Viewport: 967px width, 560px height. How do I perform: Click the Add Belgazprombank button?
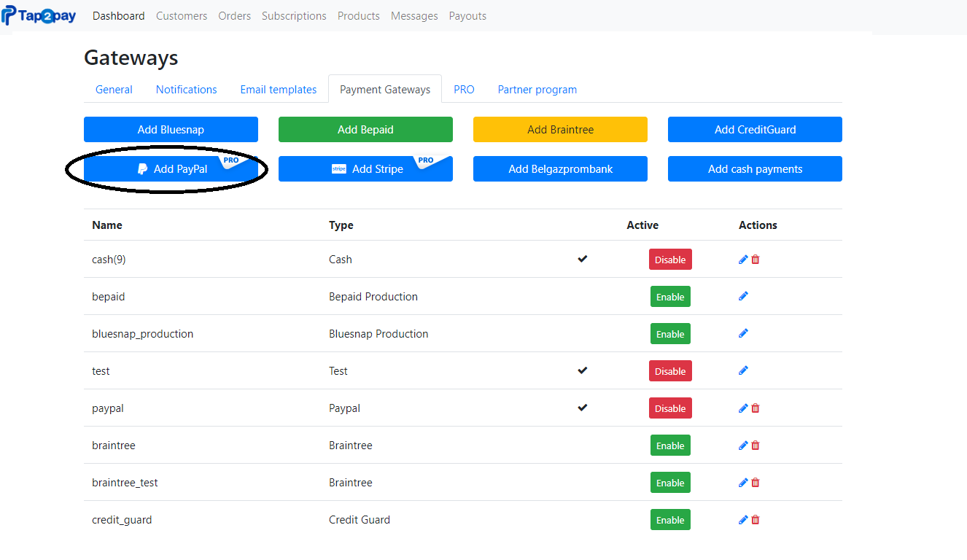click(x=560, y=168)
